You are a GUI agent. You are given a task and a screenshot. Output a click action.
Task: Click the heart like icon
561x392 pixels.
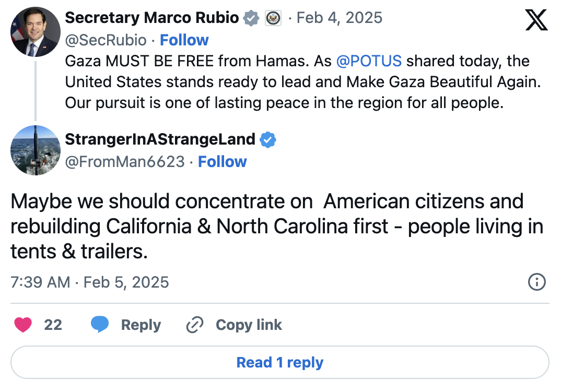(22, 325)
